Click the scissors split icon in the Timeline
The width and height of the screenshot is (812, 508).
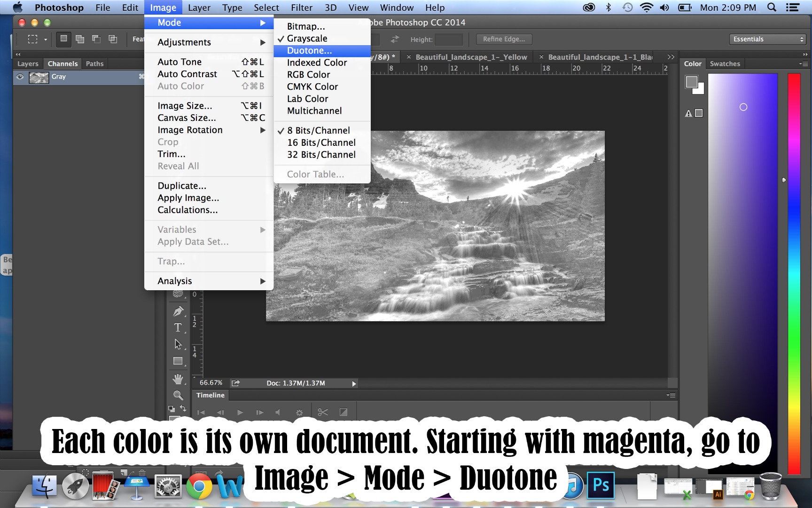pyautogui.click(x=322, y=412)
